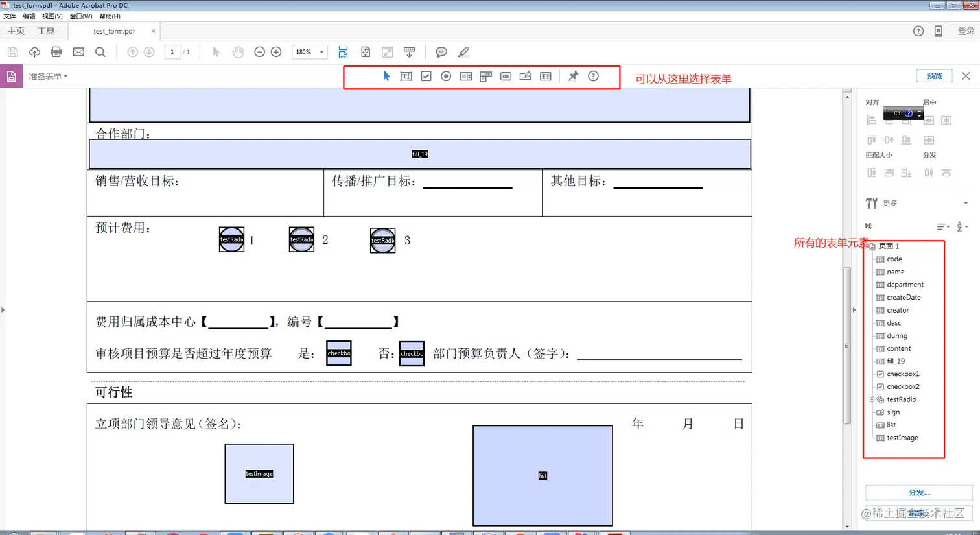The width and height of the screenshot is (980, 535).
Task: Choose the Select Object arrow tool
Action: (x=386, y=77)
